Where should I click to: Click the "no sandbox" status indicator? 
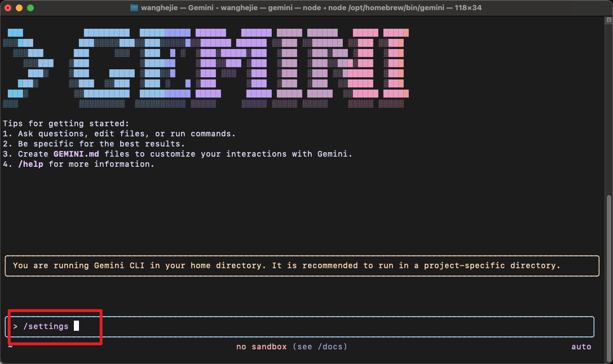[262, 347]
